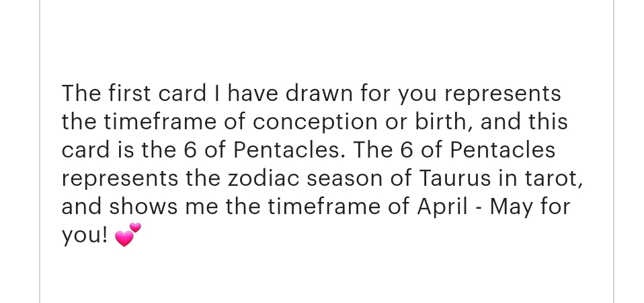Click "you!" before the hearts emoji
Viewport: 644px width, 303px height.
(85, 235)
